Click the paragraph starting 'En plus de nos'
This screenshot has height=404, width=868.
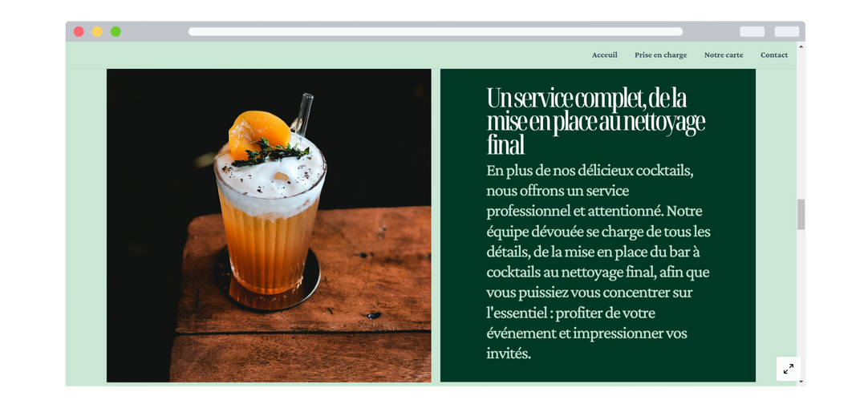tap(598, 261)
